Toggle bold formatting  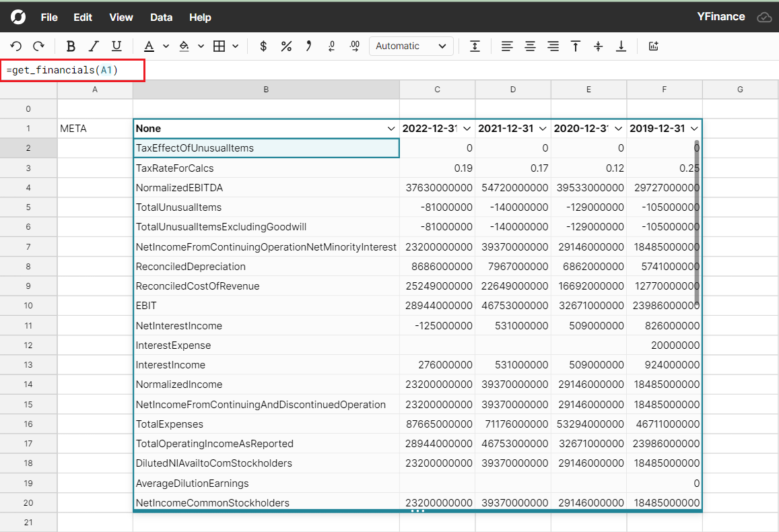tap(70, 46)
